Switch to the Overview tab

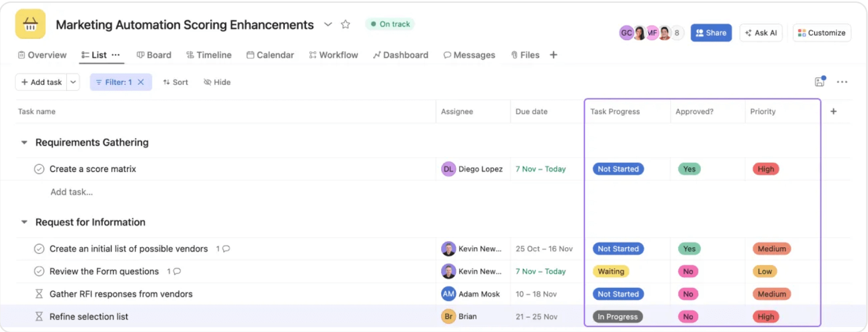[42, 55]
